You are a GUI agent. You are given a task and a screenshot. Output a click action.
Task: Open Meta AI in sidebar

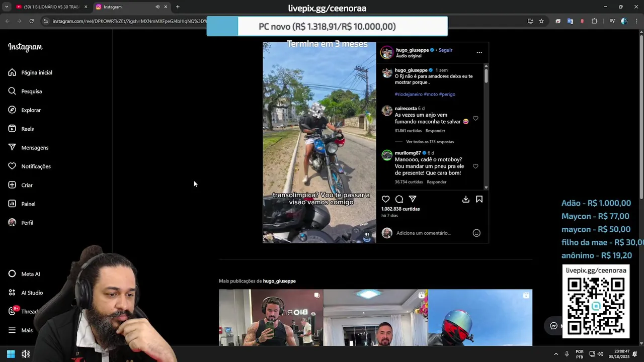pos(24,274)
